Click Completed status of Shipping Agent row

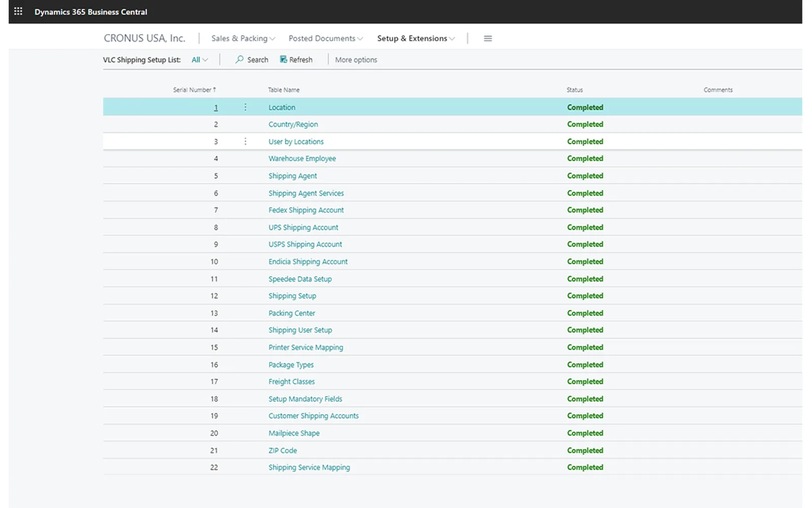coord(585,176)
